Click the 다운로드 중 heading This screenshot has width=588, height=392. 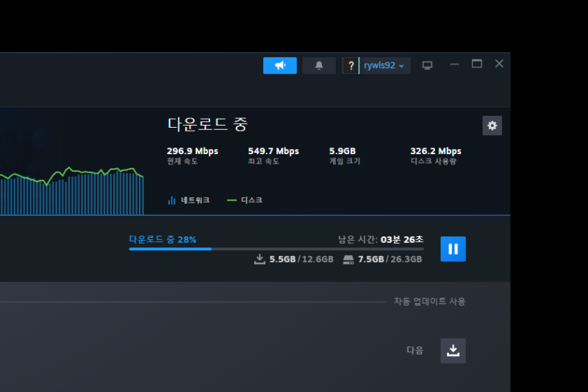207,124
